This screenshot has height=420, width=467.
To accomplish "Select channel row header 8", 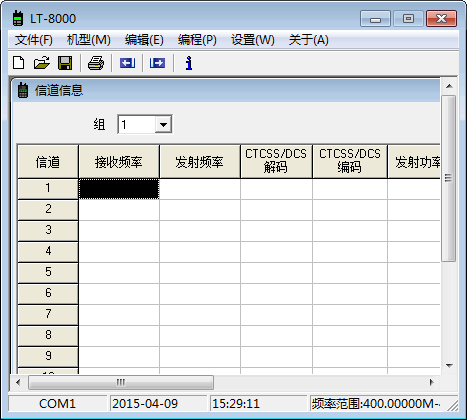I will point(48,336).
